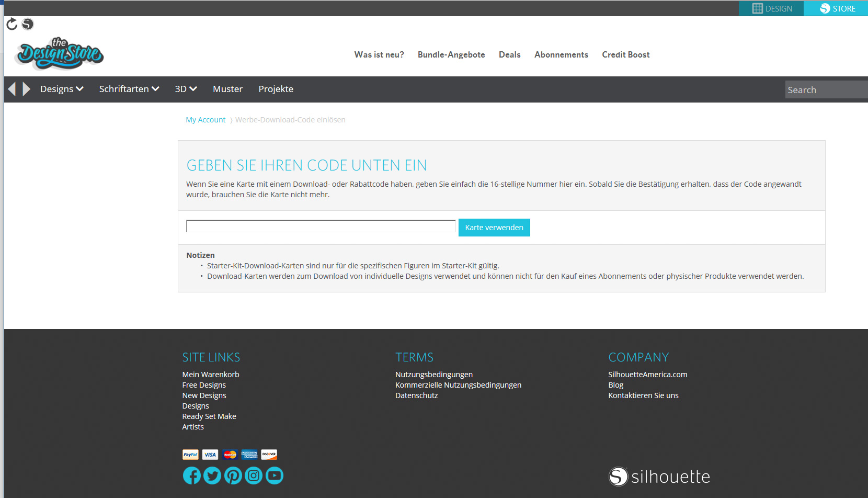Follow the My Account breadcrumb link
868x498 pixels.
[x=205, y=120]
